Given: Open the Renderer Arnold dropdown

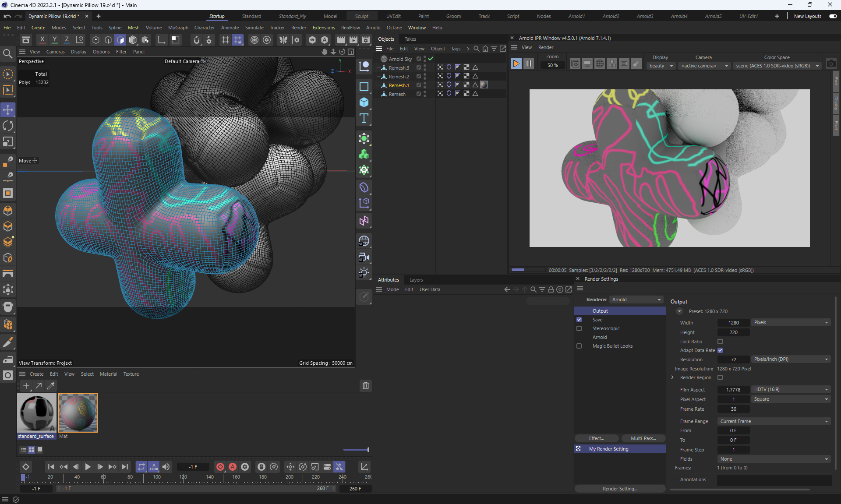Looking at the screenshot, I should pos(636,300).
